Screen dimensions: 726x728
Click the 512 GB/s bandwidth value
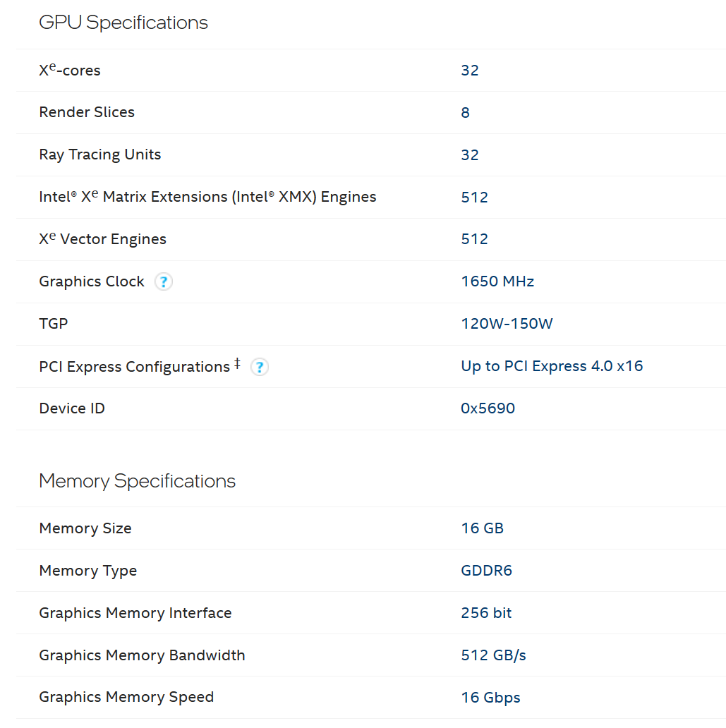pyautogui.click(x=493, y=655)
